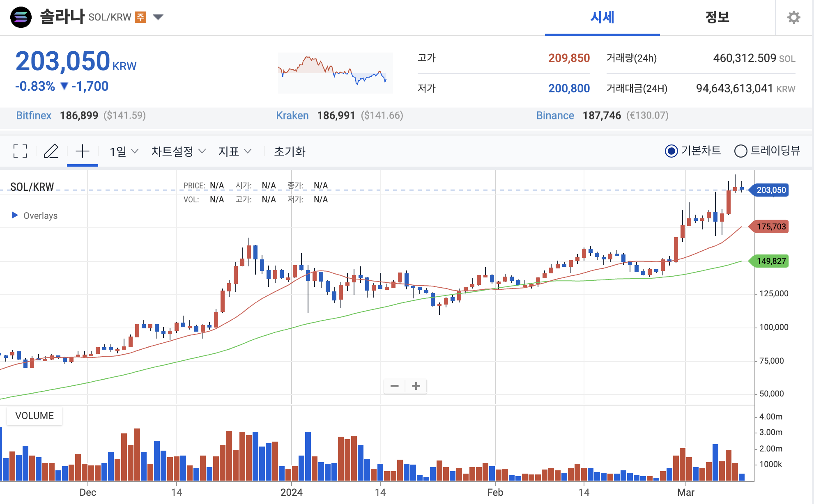The width and height of the screenshot is (814, 504).
Task: Open the SOL/KRW market selector arrow
Action: (158, 17)
